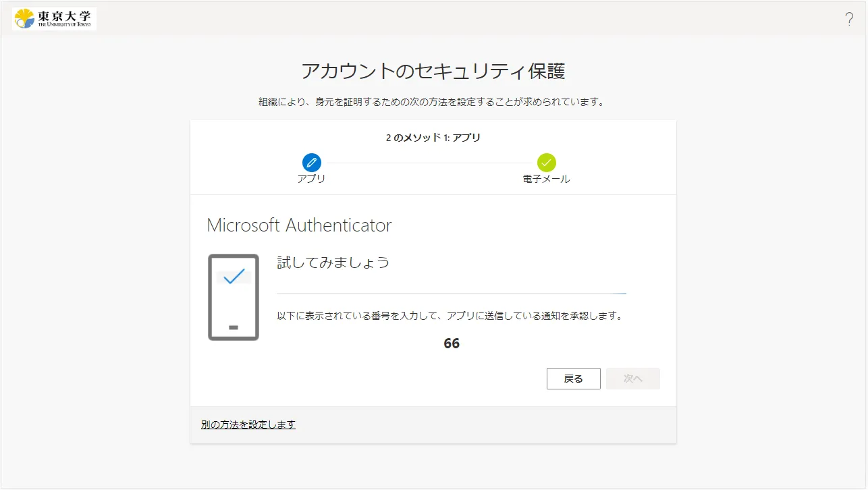The width and height of the screenshot is (868, 490).
Task: Click the line connecting the two steps
Action: 429,163
